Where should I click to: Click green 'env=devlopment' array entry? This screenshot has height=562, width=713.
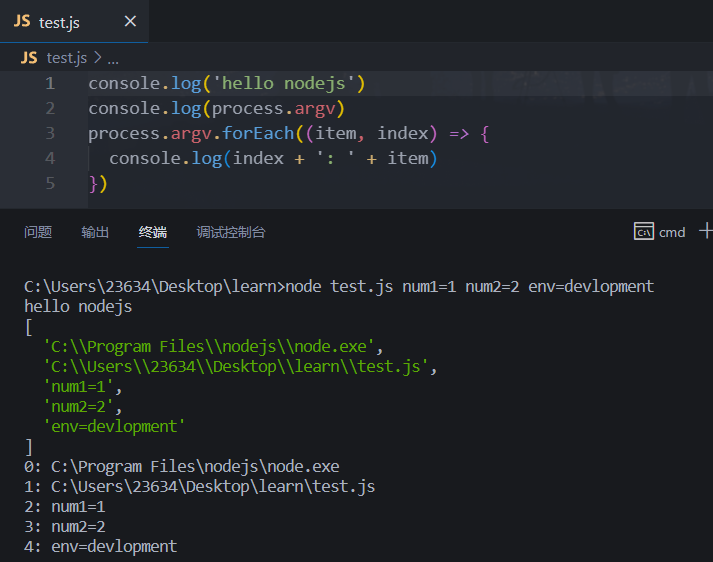pos(114,427)
